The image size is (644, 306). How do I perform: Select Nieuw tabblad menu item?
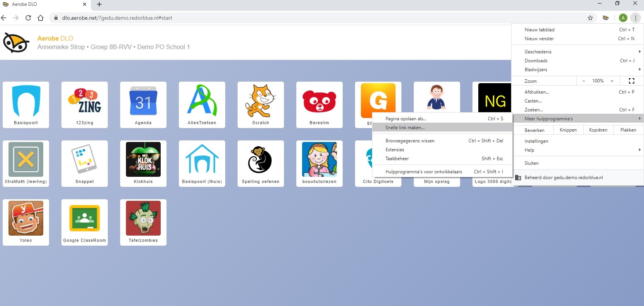(x=578, y=30)
